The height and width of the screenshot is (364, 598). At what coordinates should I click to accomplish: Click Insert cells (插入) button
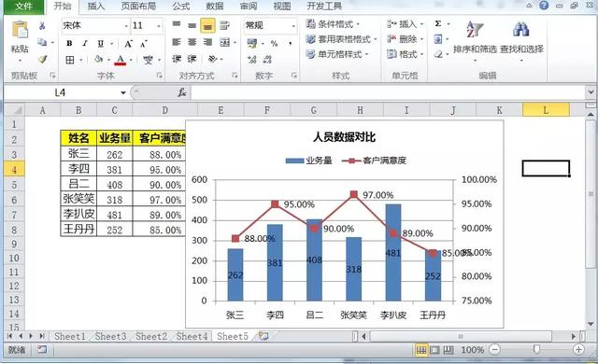(x=405, y=24)
